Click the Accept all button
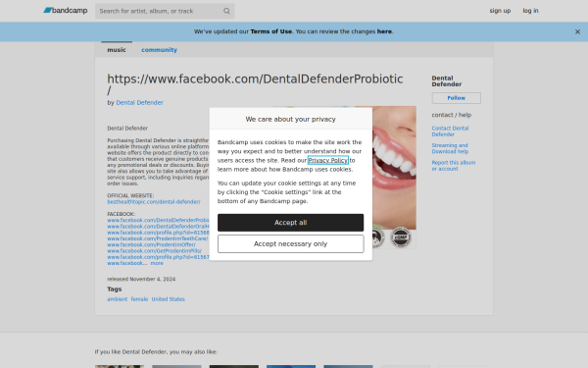The width and height of the screenshot is (588, 368). [x=291, y=223]
